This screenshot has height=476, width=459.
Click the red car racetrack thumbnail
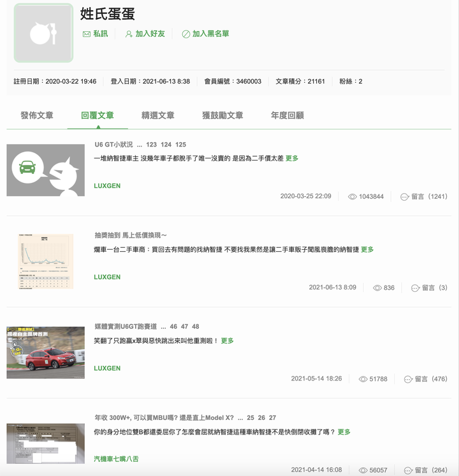45,352
